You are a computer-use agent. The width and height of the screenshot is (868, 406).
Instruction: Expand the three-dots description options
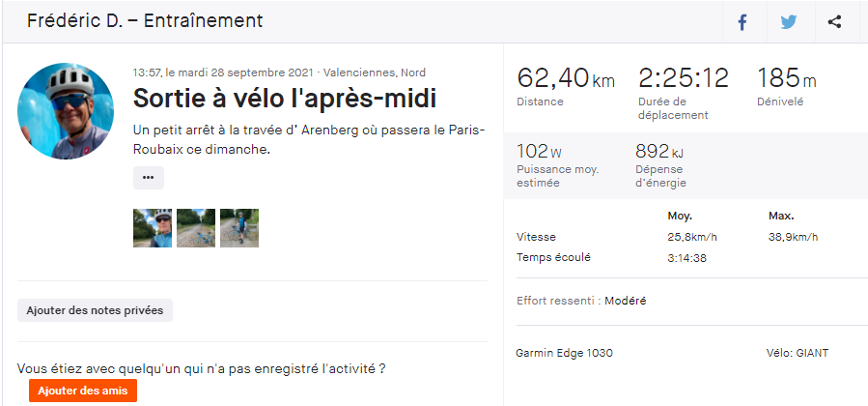[148, 178]
